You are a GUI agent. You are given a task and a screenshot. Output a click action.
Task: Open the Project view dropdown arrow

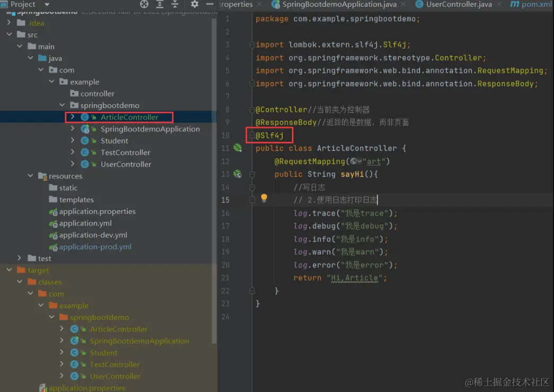47,5
